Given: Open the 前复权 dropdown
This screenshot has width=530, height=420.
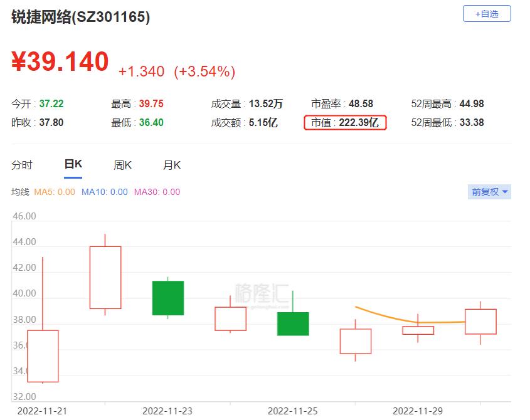Looking at the screenshot, I should tap(489, 192).
